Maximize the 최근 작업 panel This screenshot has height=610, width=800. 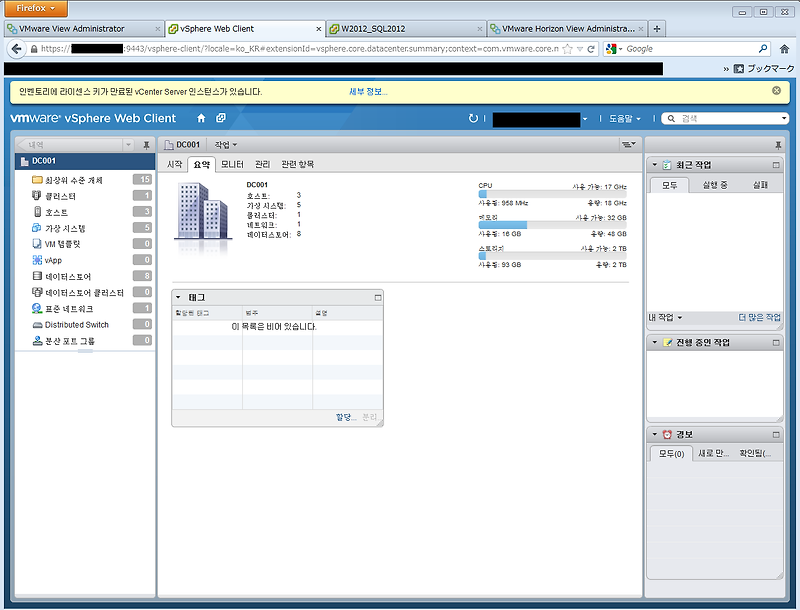[776, 165]
